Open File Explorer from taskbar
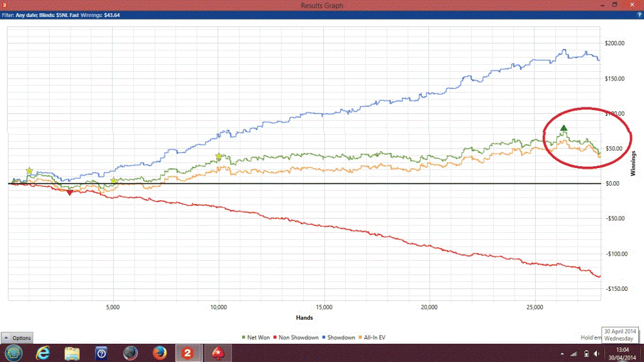This screenshot has width=644, height=362. pos(72,353)
